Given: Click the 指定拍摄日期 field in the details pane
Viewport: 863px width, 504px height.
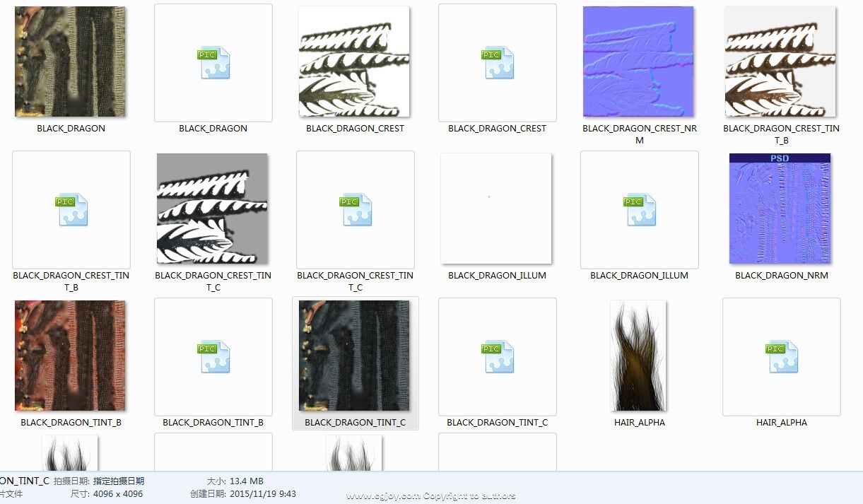Looking at the screenshot, I should point(118,481).
